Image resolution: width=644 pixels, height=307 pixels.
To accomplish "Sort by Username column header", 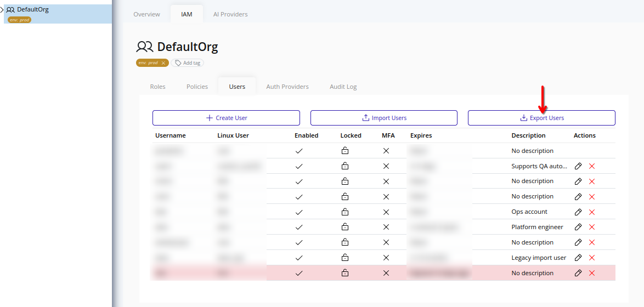I will pyautogui.click(x=171, y=135).
